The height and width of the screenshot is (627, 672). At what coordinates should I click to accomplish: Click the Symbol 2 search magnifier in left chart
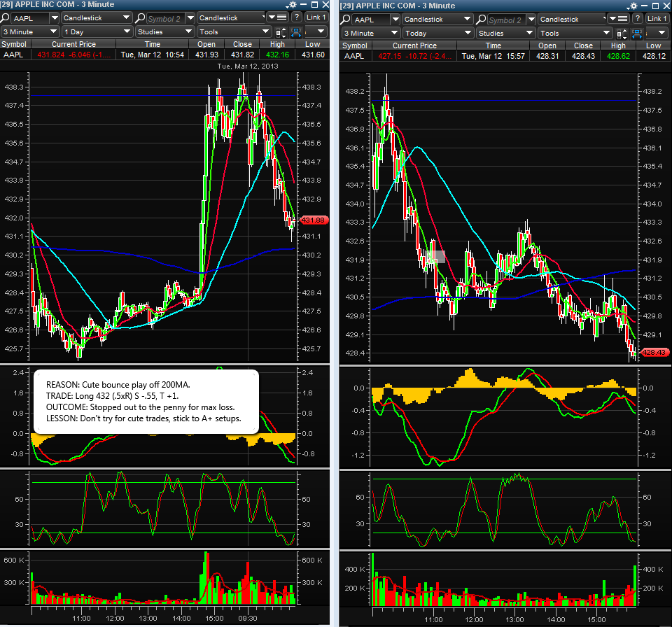[x=140, y=18]
